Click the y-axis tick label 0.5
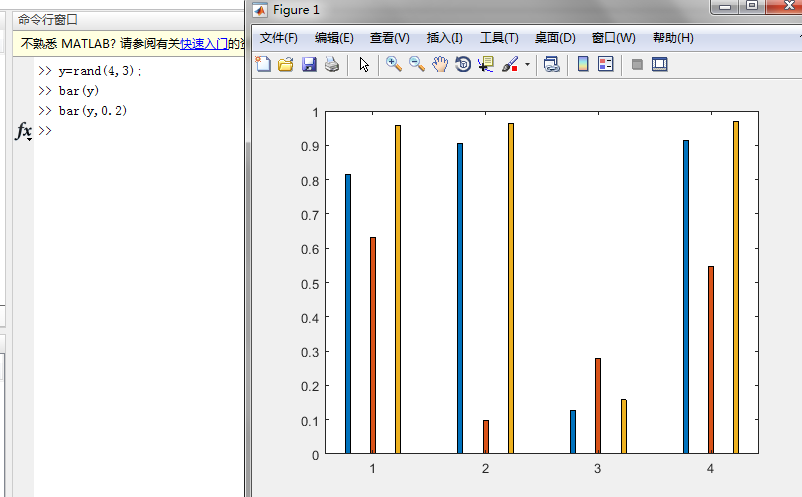Screen dimensions: 802x497 click(310, 284)
